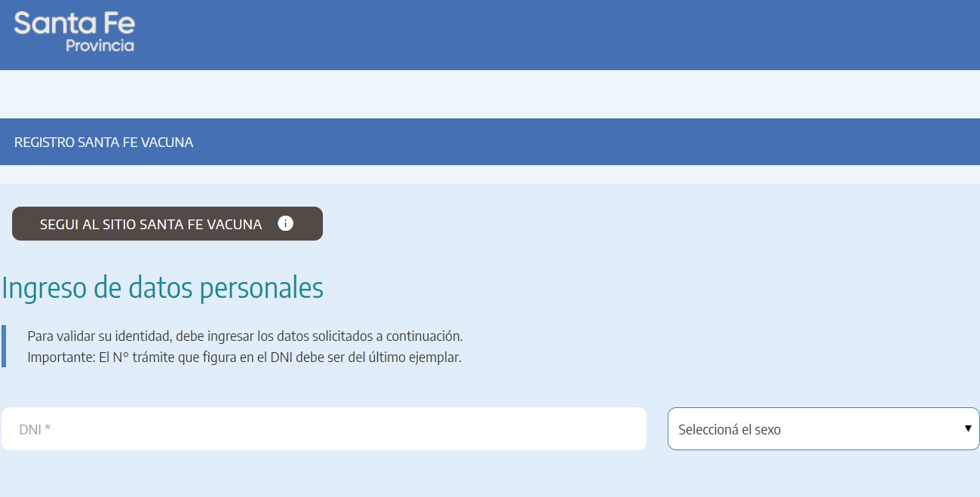Click REGISTRO SANTA FE VACUNA title
Viewport: 980px width, 497px height.
(x=103, y=143)
